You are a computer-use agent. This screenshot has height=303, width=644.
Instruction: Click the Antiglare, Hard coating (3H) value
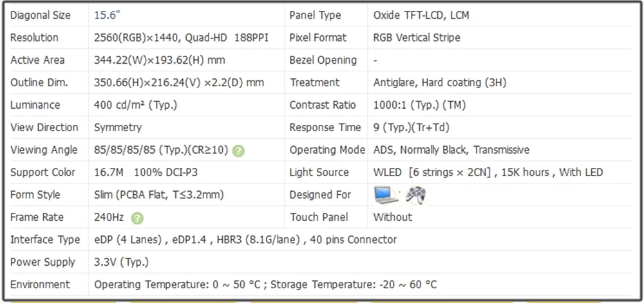[440, 82]
